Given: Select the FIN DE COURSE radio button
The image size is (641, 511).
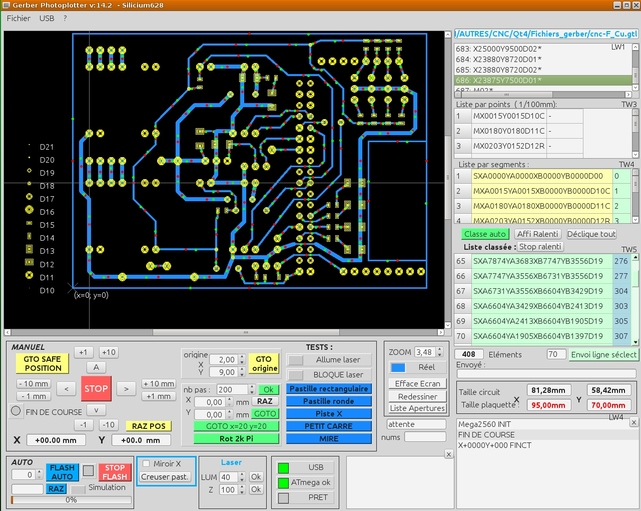Looking at the screenshot, I should point(16,410).
